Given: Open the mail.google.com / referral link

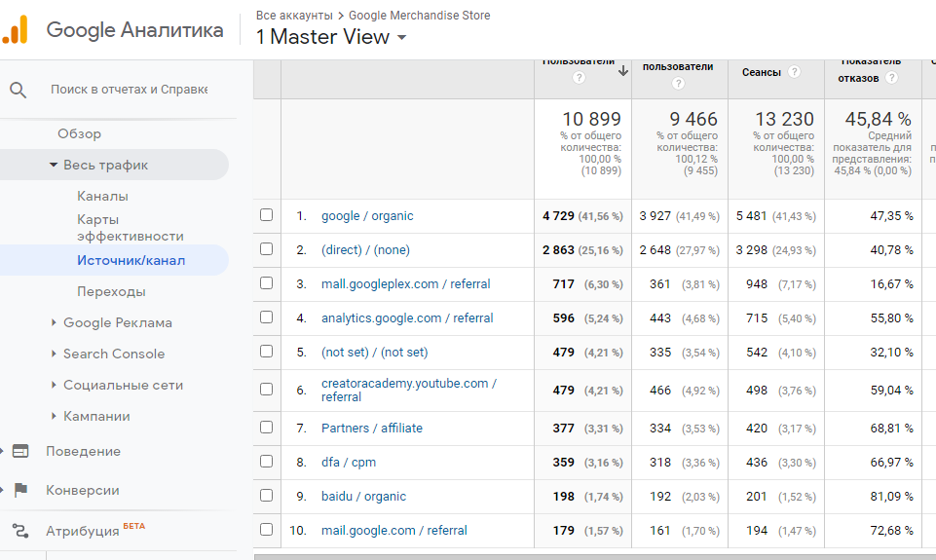Looking at the screenshot, I should (394, 530).
